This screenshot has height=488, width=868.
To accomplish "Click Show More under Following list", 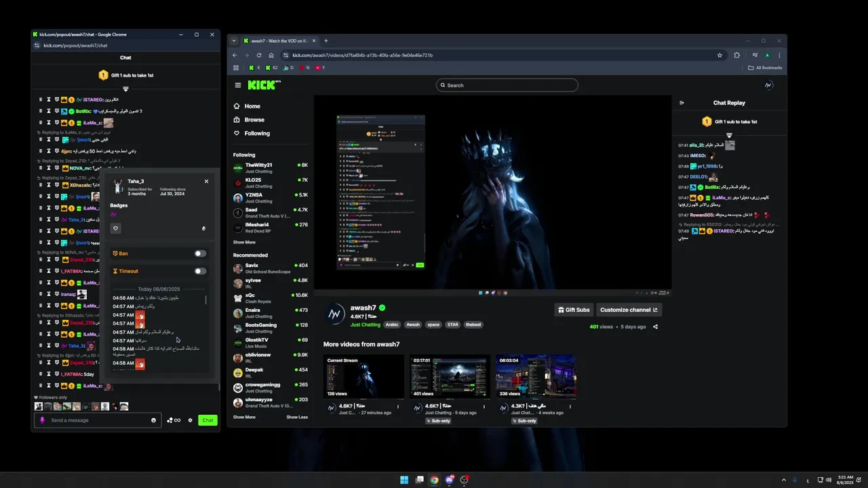I will [244, 242].
